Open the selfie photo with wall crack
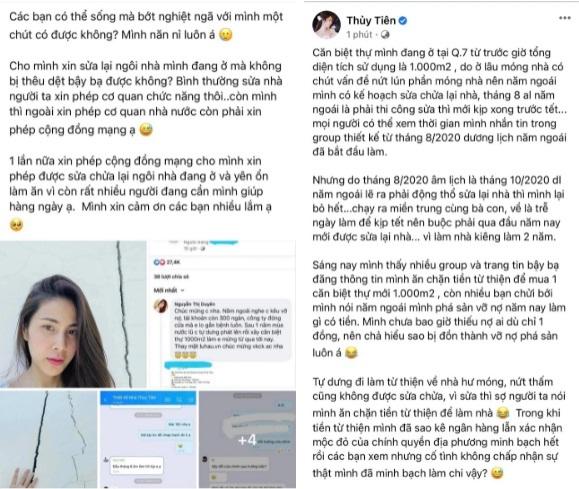 73,314
